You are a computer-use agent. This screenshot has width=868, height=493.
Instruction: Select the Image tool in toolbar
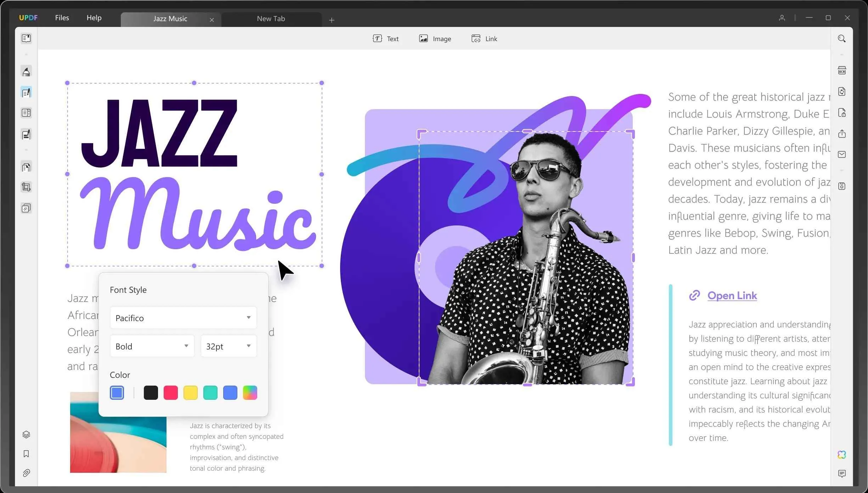436,39
